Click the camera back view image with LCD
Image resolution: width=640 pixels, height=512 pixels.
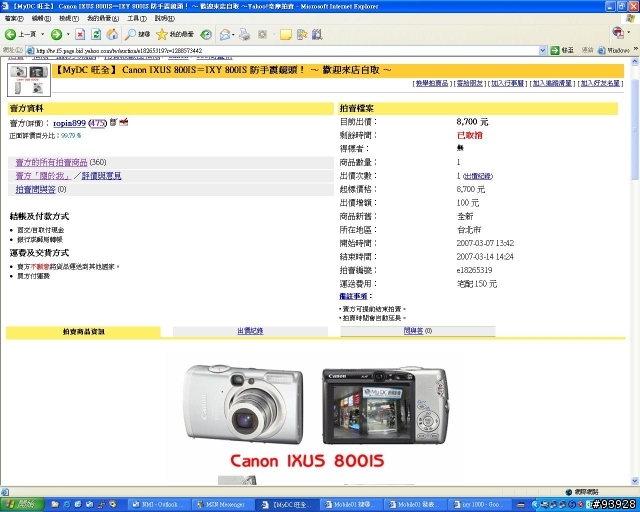click(x=385, y=406)
